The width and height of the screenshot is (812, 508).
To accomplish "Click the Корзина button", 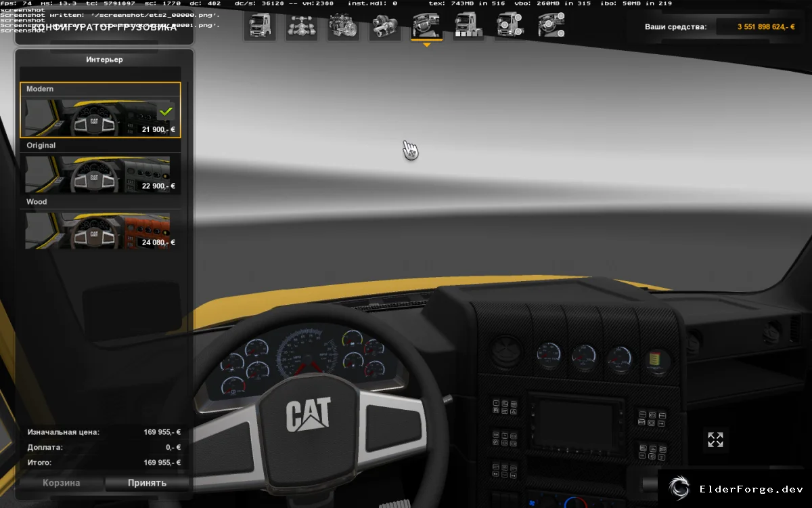I will [62, 483].
